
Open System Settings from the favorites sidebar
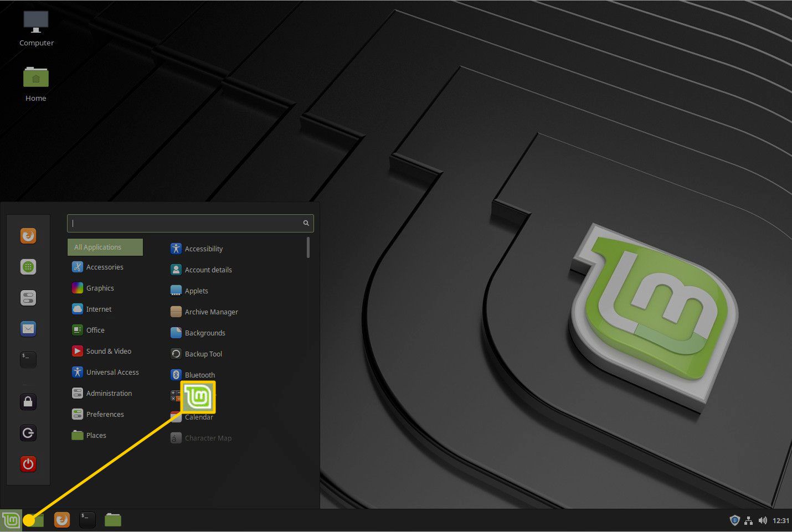click(x=28, y=298)
